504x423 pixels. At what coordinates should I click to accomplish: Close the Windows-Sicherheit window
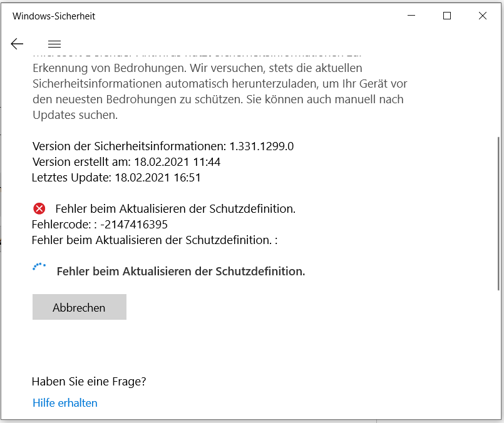pyautogui.click(x=483, y=16)
